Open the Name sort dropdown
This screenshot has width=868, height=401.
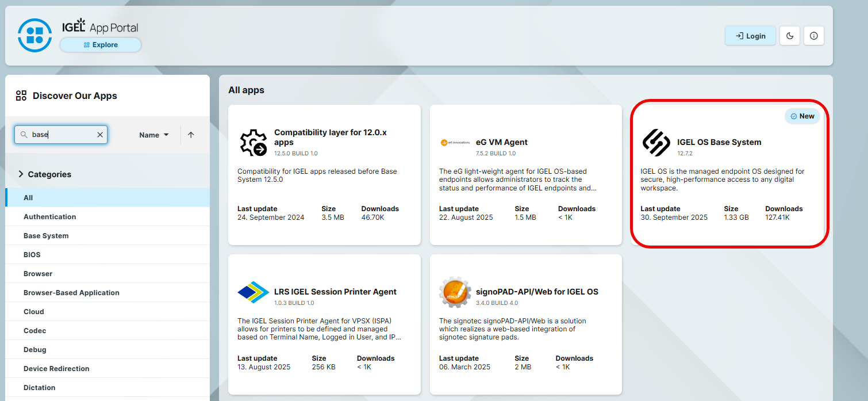pyautogui.click(x=154, y=135)
